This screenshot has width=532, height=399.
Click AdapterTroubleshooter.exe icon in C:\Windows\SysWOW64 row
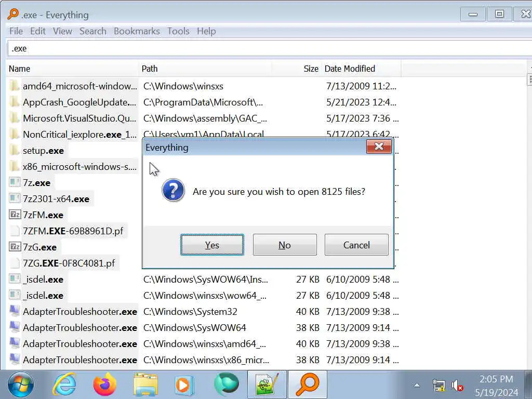[x=14, y=327]
